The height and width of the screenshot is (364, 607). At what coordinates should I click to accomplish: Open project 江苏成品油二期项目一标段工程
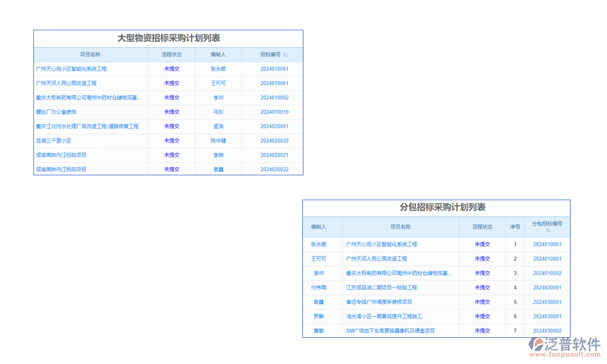381,288
